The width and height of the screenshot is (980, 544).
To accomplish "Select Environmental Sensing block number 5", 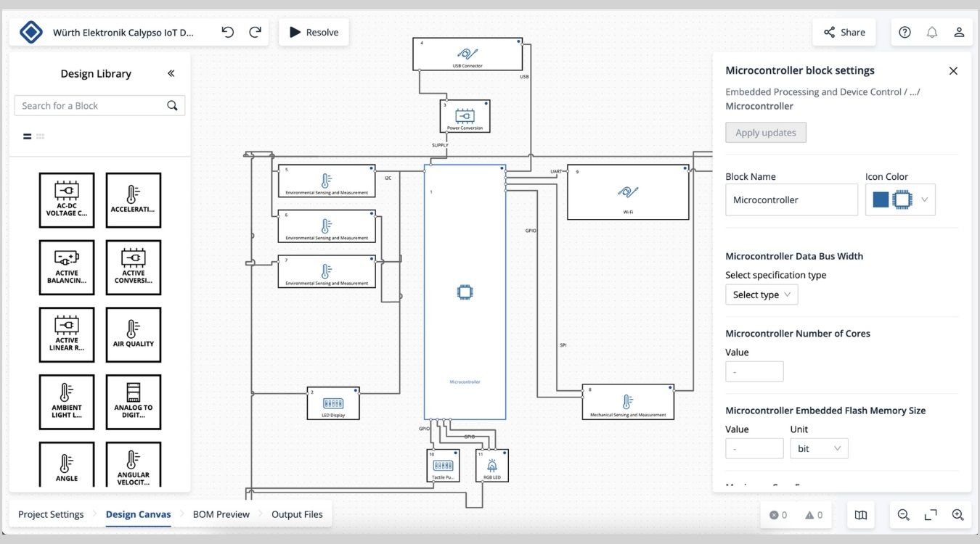I will pyautogui.click(x=327, y=181).
